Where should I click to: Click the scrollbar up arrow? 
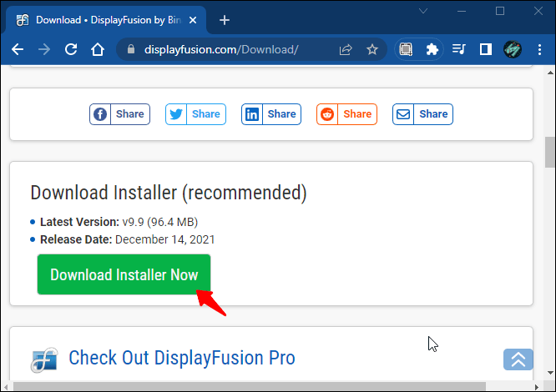550,73
